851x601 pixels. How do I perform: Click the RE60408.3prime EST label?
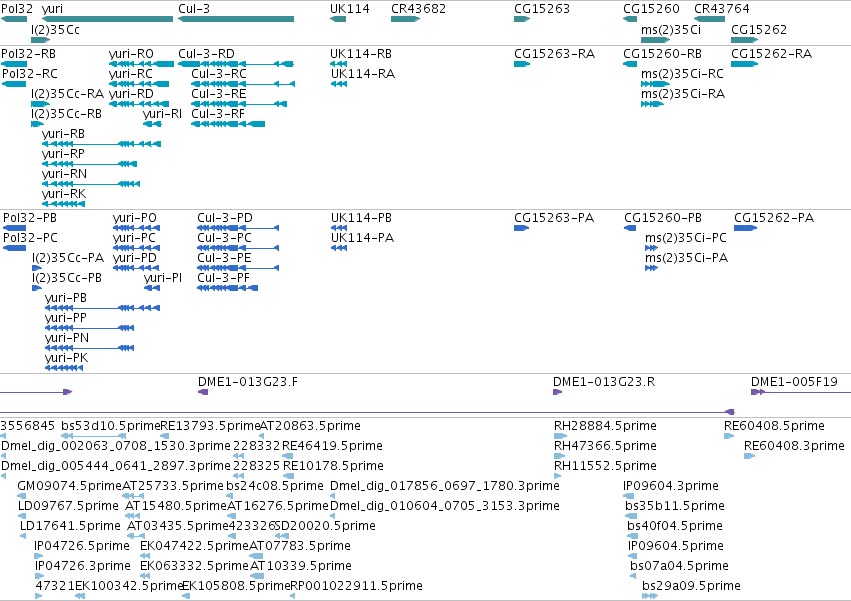click(x=794, y=446)
